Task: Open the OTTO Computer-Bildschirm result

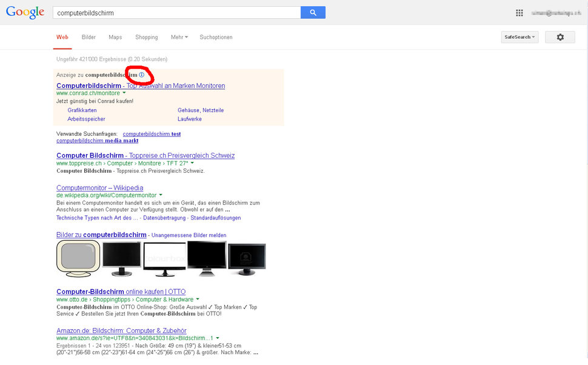Action: (121, 292)
